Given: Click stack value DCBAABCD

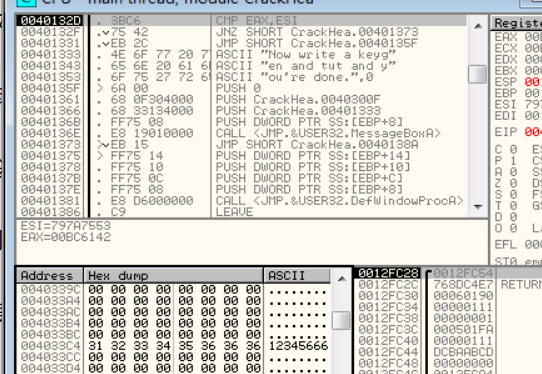Looking at the screenshot, I should coord(463,352).
